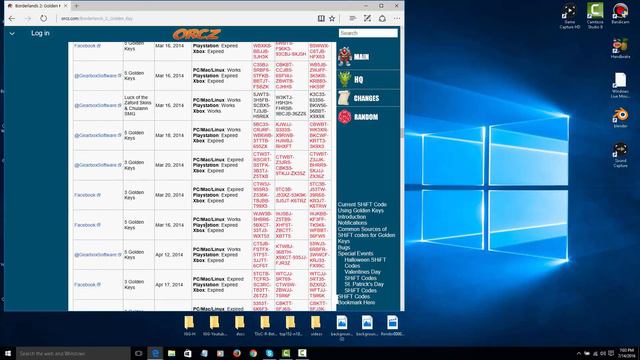
Task: Add page to favorites with star icon
Action: click(x=332, y=18)
